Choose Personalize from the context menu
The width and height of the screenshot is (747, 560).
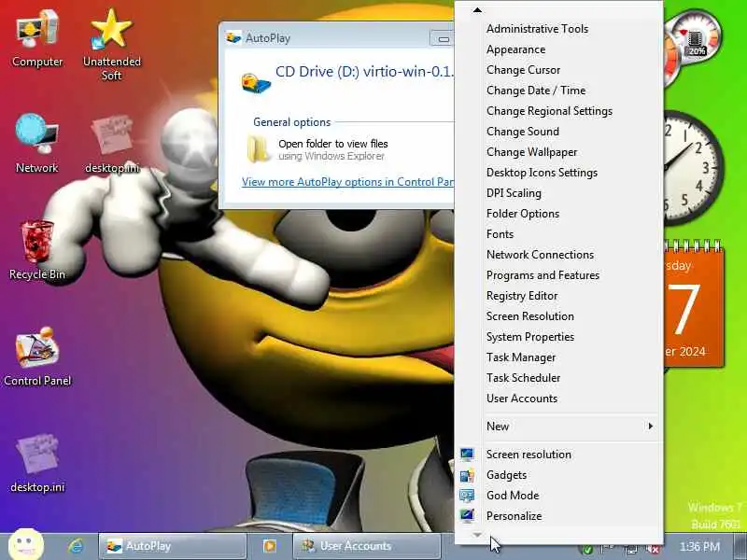[514, 516]
